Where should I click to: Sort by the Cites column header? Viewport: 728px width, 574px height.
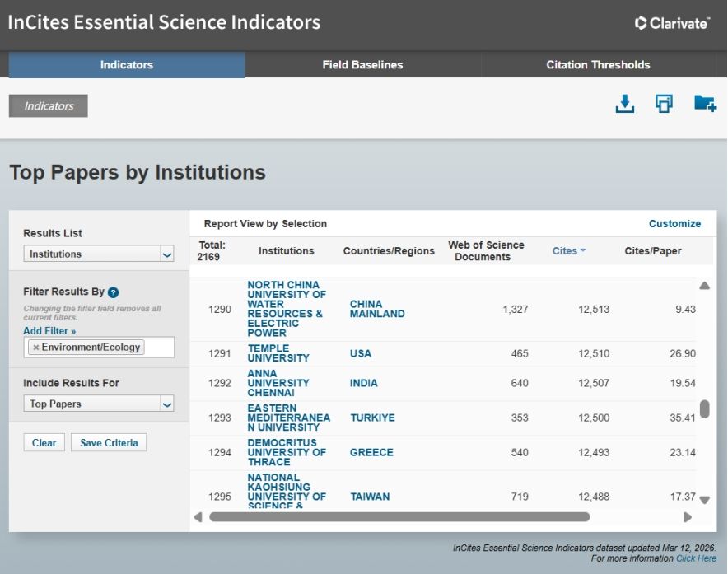[568, 251]
